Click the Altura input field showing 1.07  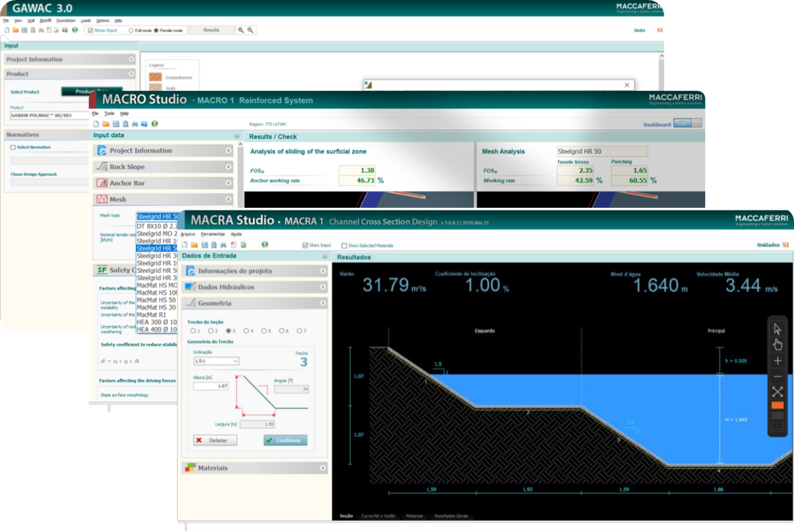click(x=210, y=386)
